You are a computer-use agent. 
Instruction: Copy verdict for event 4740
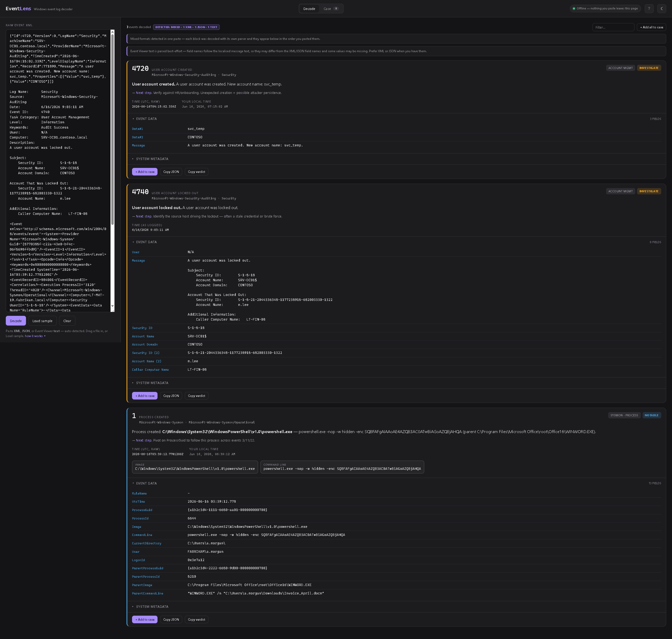point(197,396)
